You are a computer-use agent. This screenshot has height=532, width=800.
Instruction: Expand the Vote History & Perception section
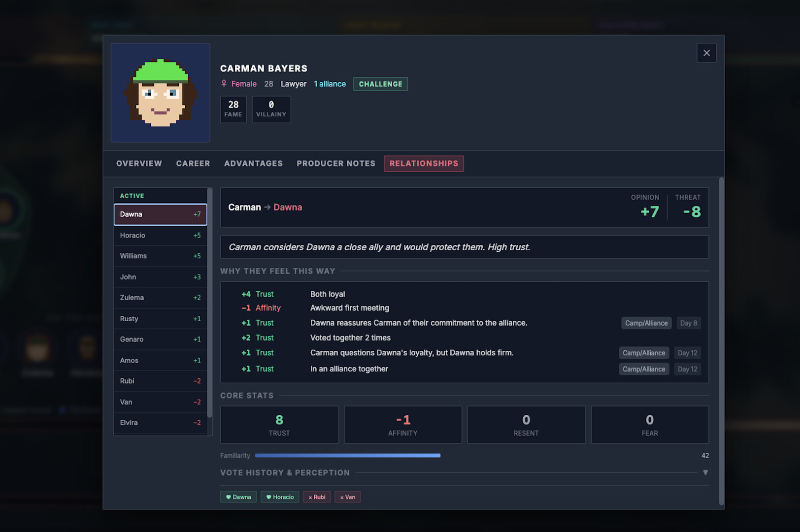pos(705,472)
